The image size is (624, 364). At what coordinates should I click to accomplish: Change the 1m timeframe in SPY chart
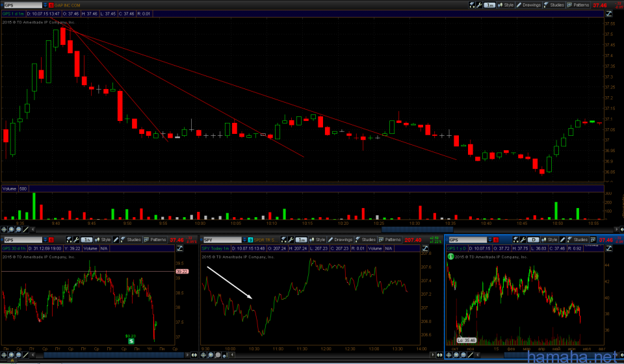tap(301, 240)
